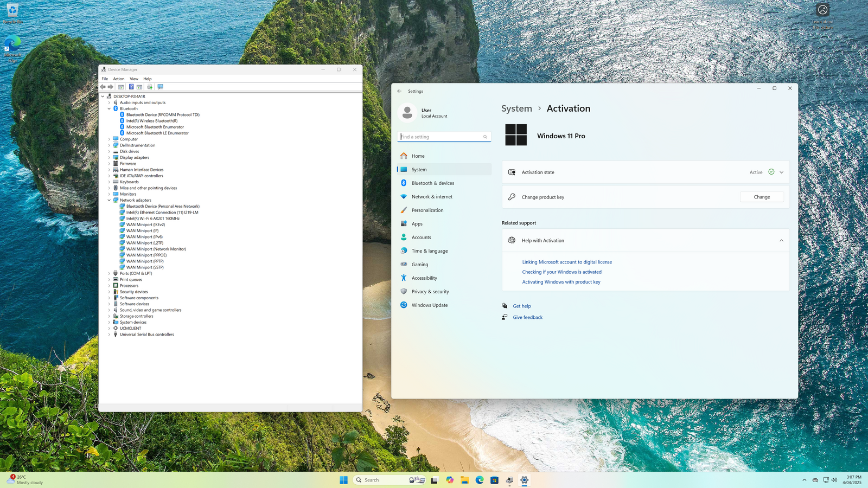This screenshot has height=488, width=868.
Task: Open Network & internet settings
Action: [x=444, y=197]
